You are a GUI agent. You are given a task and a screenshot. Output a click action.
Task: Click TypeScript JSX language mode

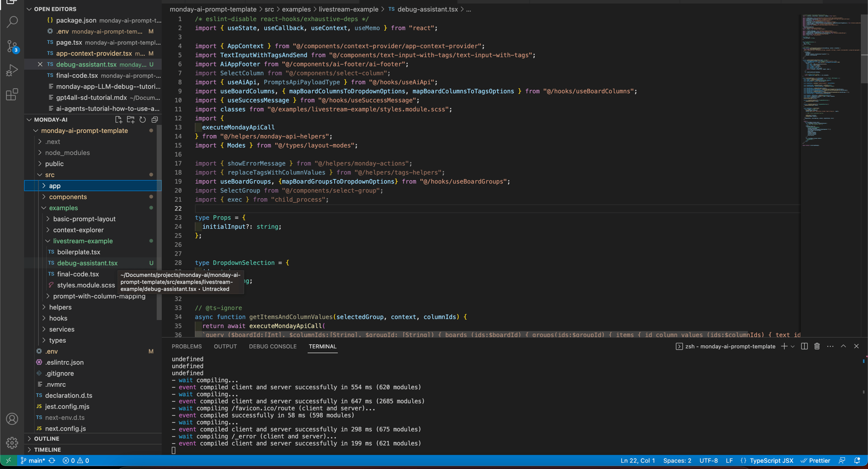(771, 460)
